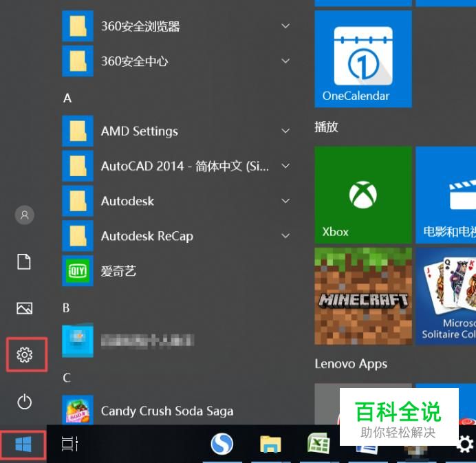
Task: Expand the Autodesk ReCap chevron
Action: (285, 236)
